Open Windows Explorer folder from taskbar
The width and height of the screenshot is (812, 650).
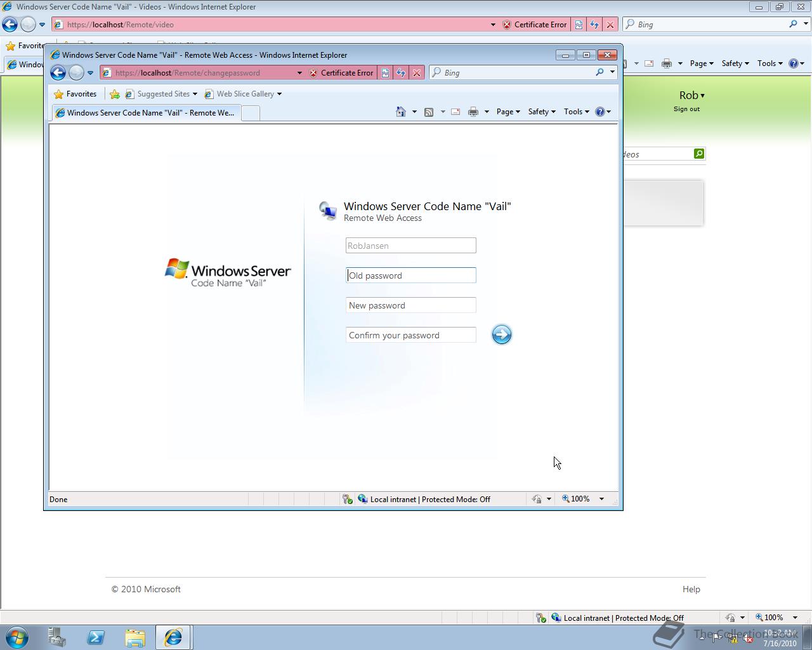(134, 637)
